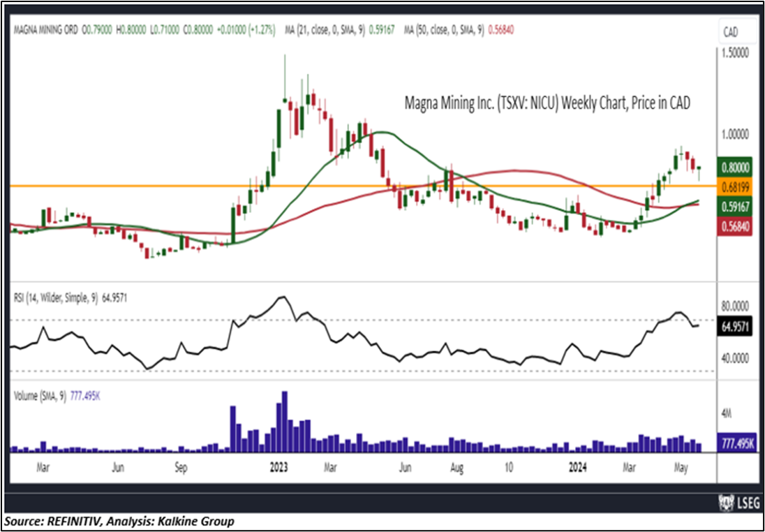The image size is (765, 532).
Task: Click the Sep time axis label
Action: click(x=181, y=468)
